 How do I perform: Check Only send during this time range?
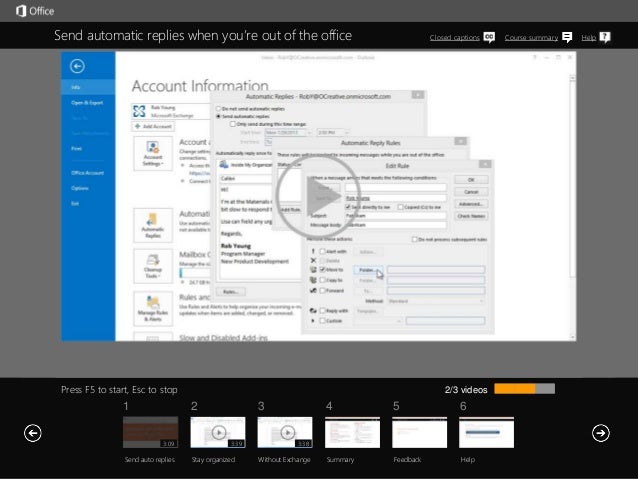coord(233,124)
